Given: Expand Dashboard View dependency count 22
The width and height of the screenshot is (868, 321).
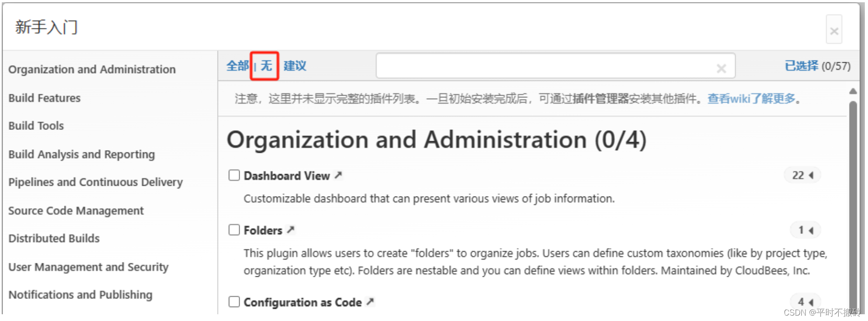Looking at the screenshot, I should click(x=803, y=175).
